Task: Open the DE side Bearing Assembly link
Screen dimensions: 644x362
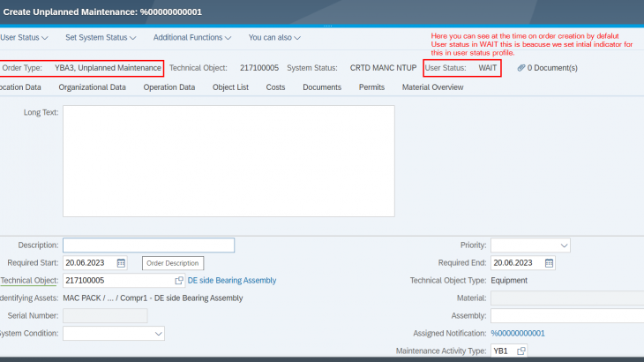Action: [232, 281]
